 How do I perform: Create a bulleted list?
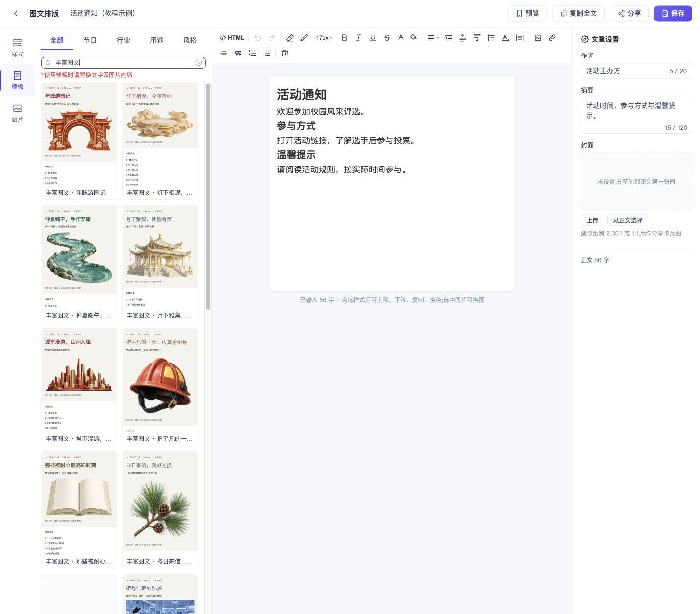click(x=267, y=53)
